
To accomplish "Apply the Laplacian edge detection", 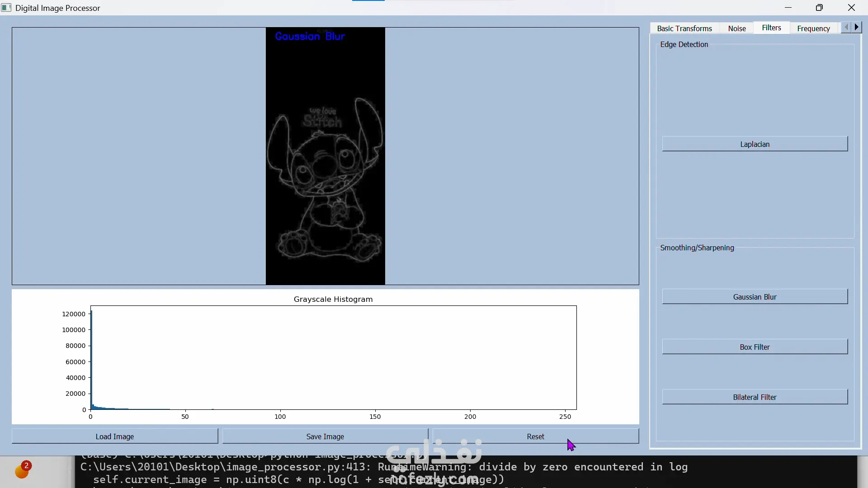I will click(755, 144).
